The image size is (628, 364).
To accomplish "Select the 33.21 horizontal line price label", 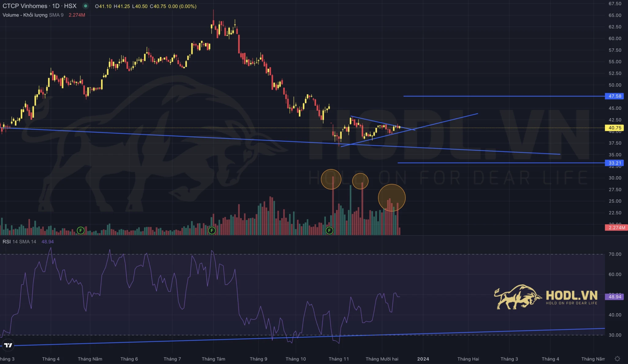I will pyautogui.click(x=615, y=163).
